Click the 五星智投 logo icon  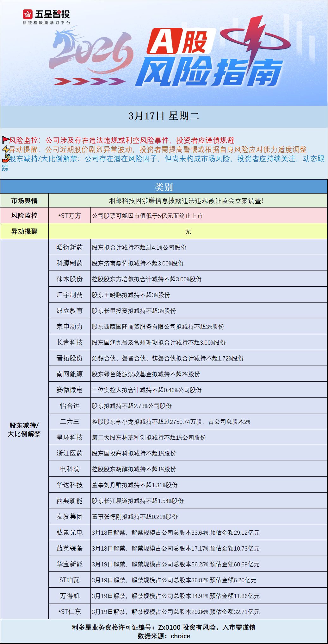click(x=28, y=14)
